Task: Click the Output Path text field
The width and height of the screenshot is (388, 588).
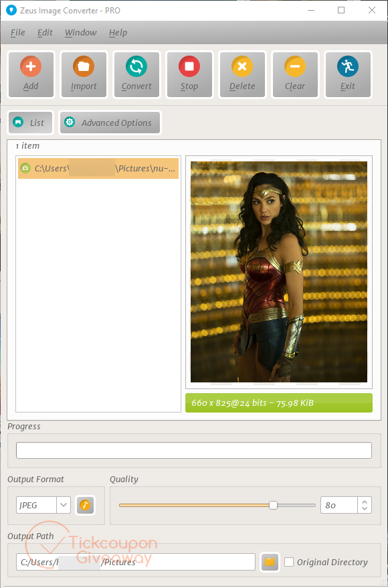Action: coord(136,562)
